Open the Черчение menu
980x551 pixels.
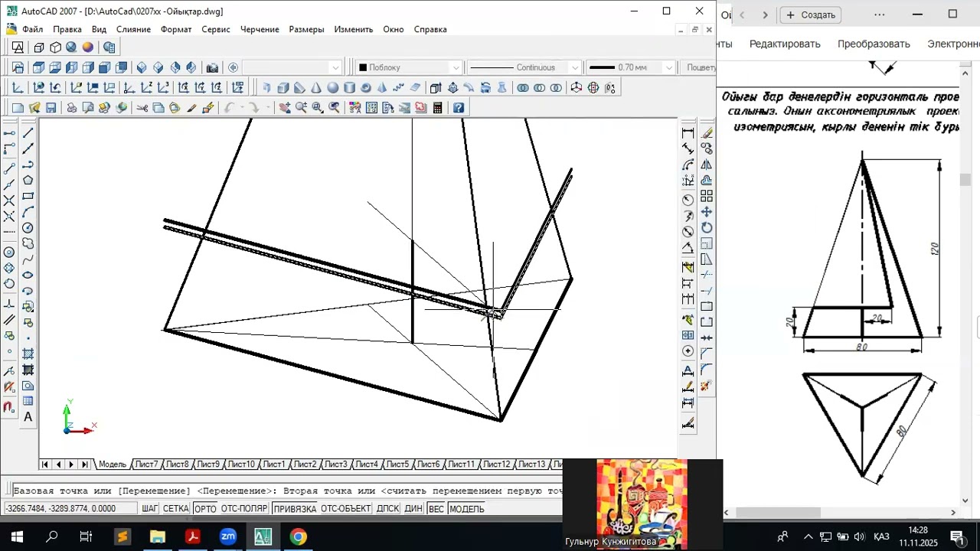point(260,29)
